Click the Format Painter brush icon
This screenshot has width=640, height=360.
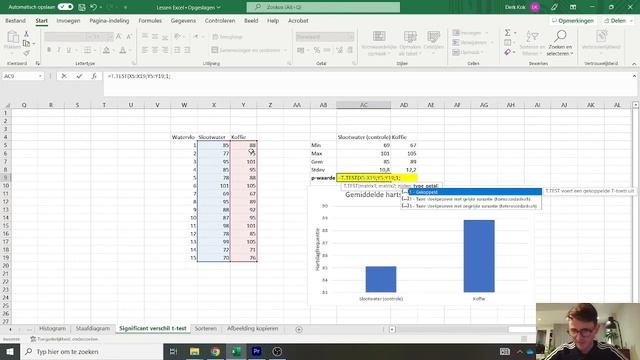coord(27,53)
